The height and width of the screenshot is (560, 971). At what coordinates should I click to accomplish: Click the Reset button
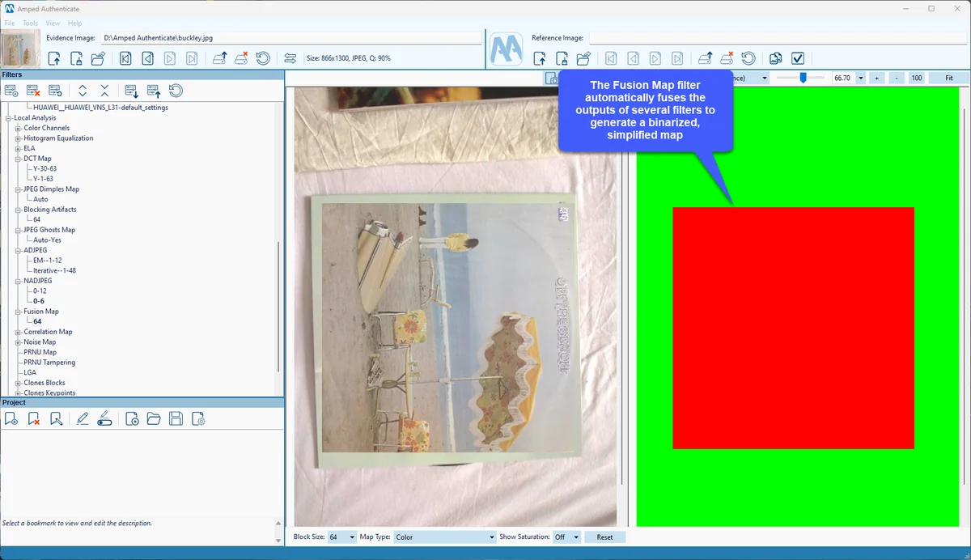[x=605, y=537]
